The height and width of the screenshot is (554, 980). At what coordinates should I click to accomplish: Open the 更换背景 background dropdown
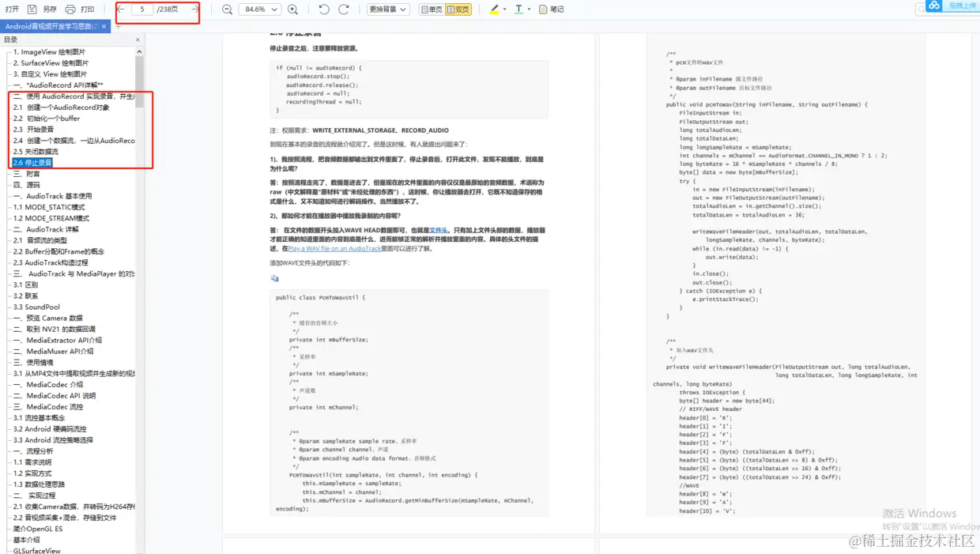click(388, 9)
